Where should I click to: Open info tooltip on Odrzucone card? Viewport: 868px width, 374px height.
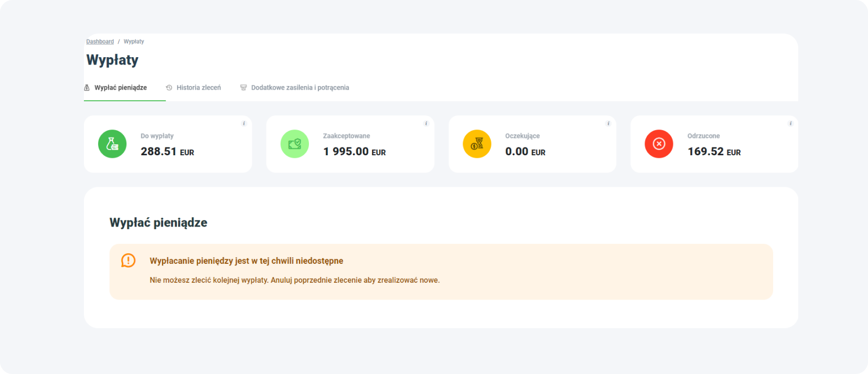click(790, 124)
